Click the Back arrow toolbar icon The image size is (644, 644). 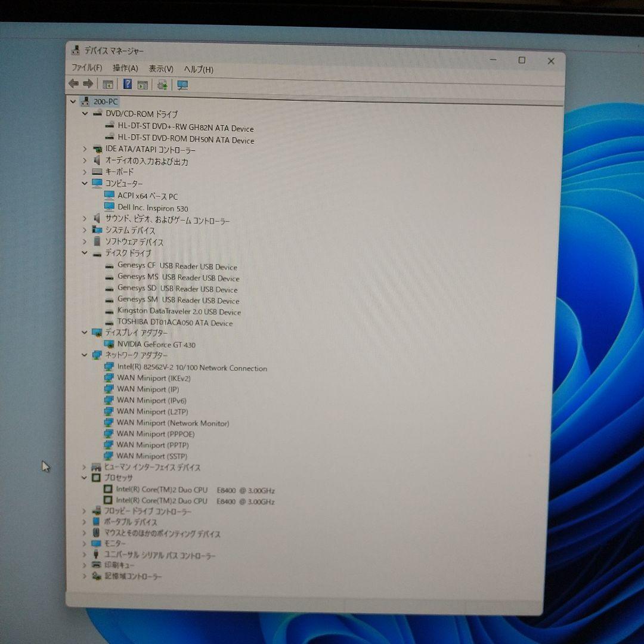73,84
